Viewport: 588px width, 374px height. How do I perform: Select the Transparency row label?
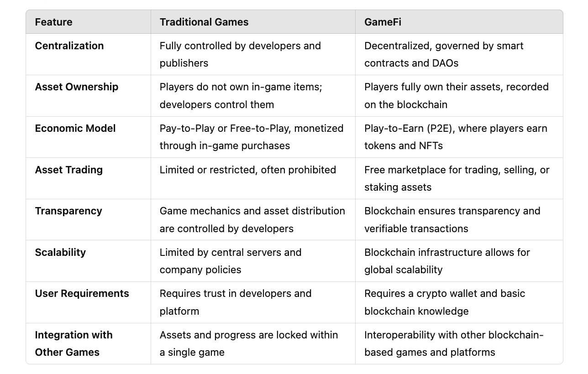[68, 211]
